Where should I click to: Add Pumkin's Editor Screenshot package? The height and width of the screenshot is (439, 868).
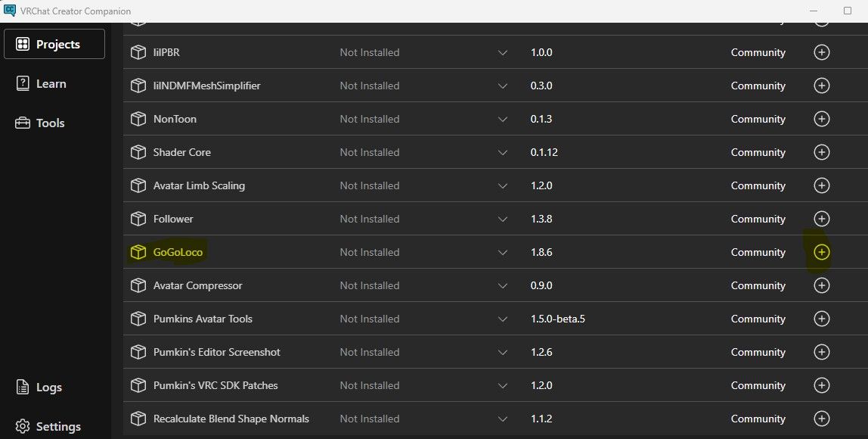click(821, 351)
